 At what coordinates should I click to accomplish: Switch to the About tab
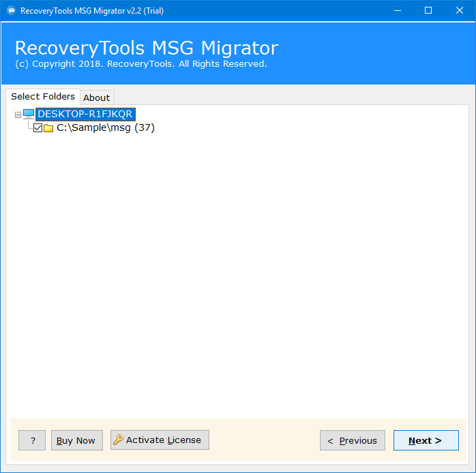tap(97, 97)
